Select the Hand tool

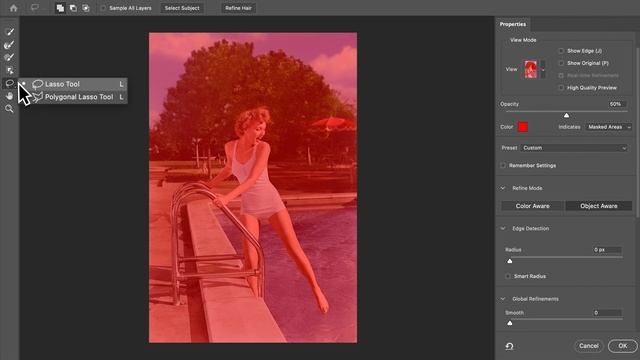coord(9,96)
